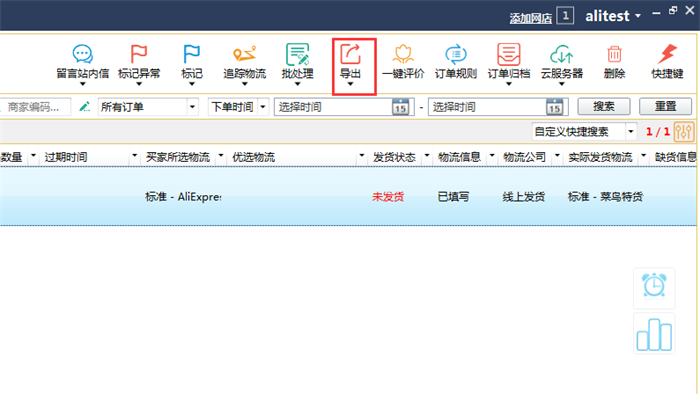Click the 订单归档 archive icon
This screenshot has height=394, width=700.
pyautogui.click(x=509, y=54)
